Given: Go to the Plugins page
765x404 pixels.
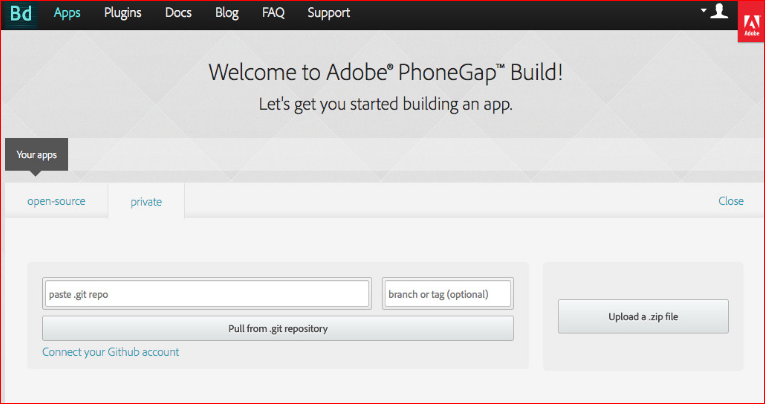Looking at the screenshot, I should click(122, 13).
